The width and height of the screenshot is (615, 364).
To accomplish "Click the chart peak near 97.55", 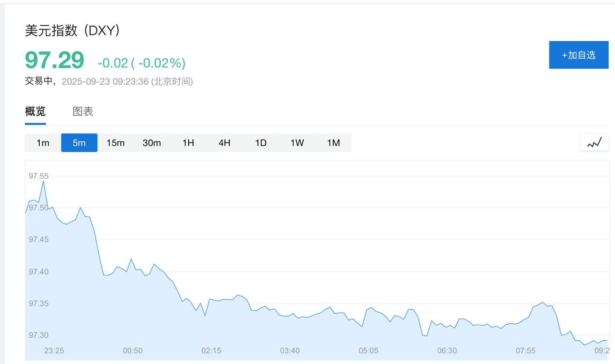I will pyautogui.click(x=44, y=181).
